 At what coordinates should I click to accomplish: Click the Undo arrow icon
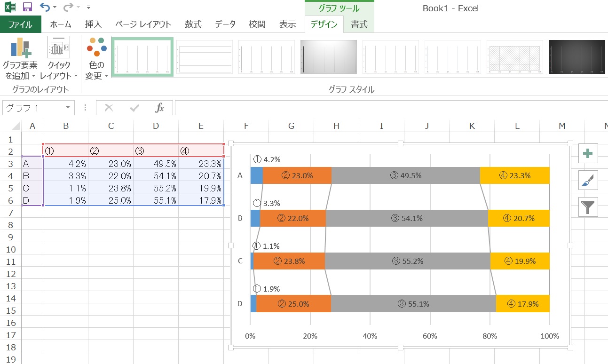tap(44, 7)
